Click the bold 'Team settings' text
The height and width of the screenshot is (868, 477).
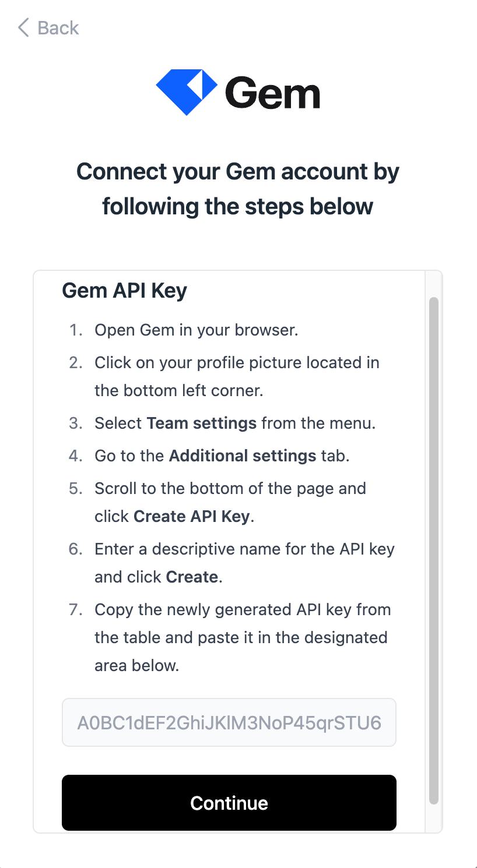coord(201,423)
